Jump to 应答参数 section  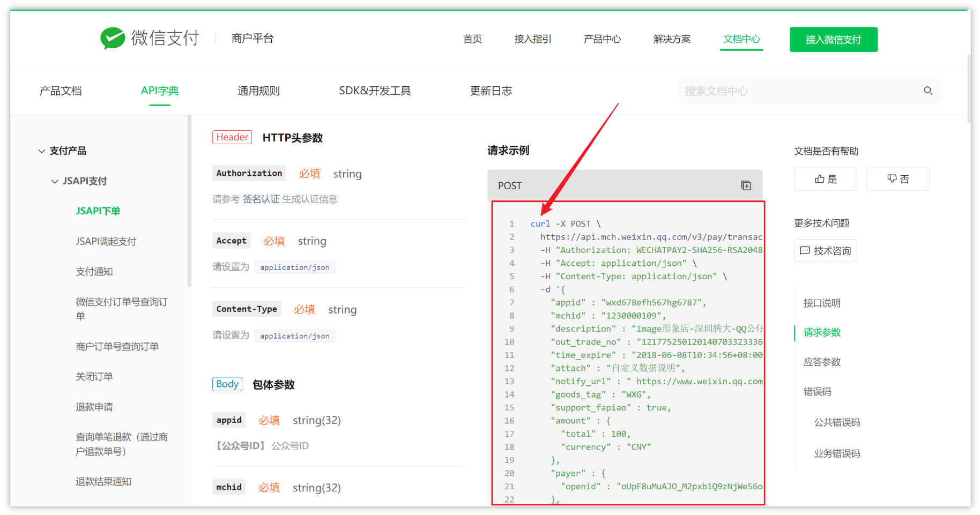822,362
